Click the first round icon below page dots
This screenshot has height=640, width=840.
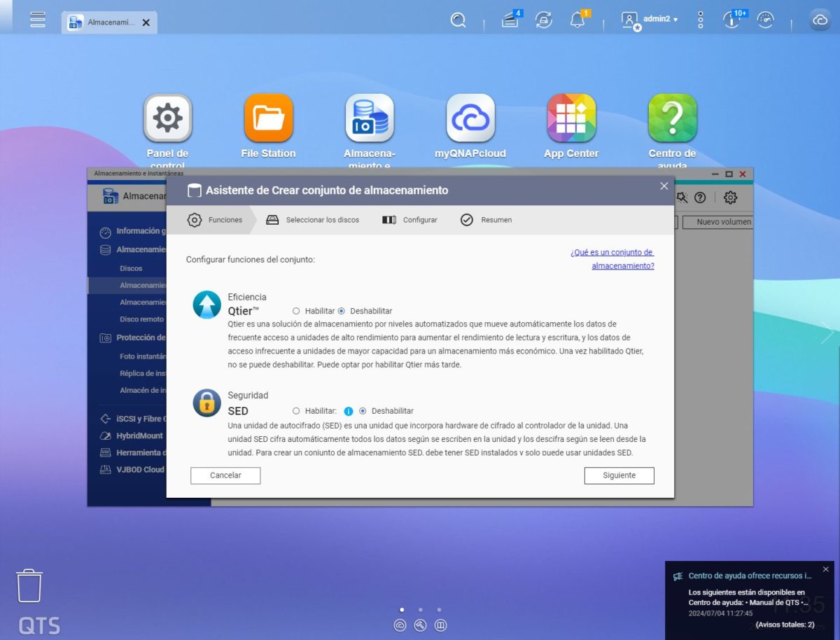[x=400, y=625]
